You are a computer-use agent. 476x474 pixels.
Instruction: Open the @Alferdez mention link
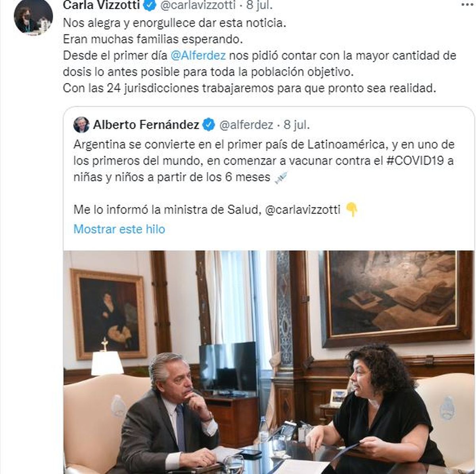(x=198, y=56)
